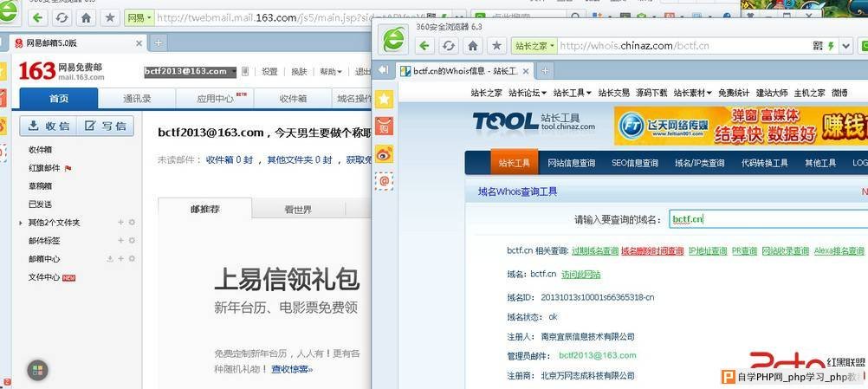Open home page in the whois browser window
The height and width of the screenshot is (389, 868).
[x=473, y=45]
